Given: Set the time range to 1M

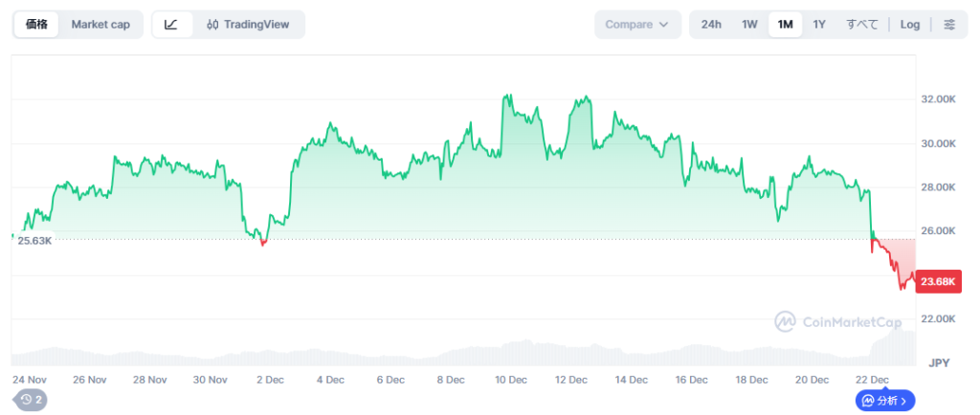Looking at the screenshot, I should click(785, 25).
